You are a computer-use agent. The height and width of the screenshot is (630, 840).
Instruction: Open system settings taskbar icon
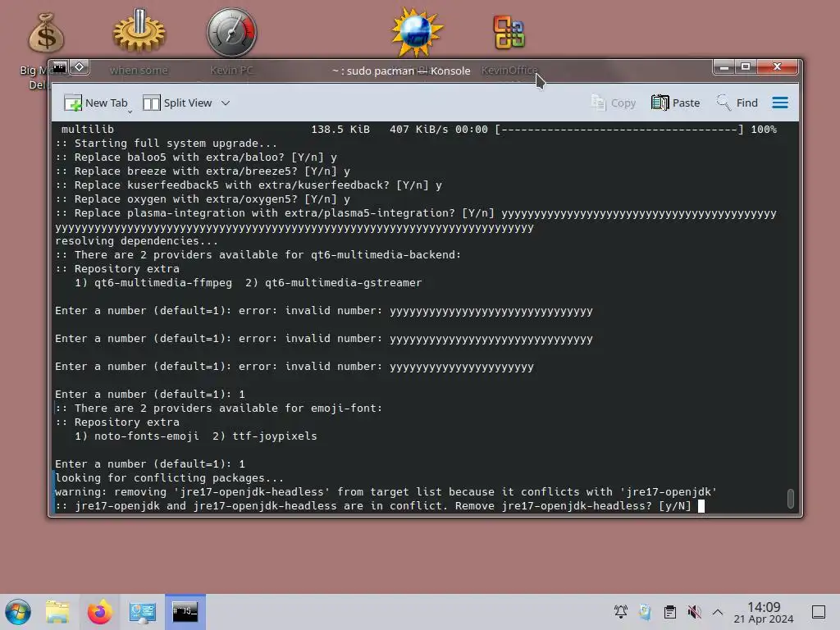(143, 612)
